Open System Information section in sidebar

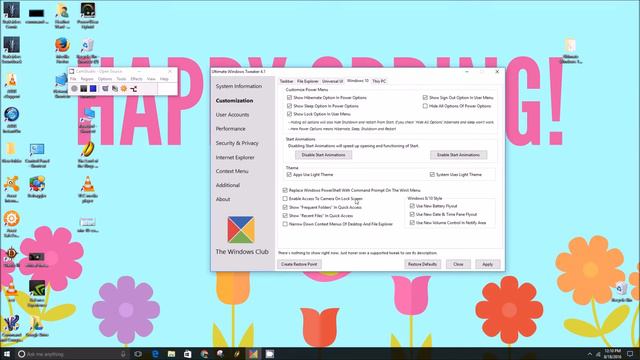239,86
